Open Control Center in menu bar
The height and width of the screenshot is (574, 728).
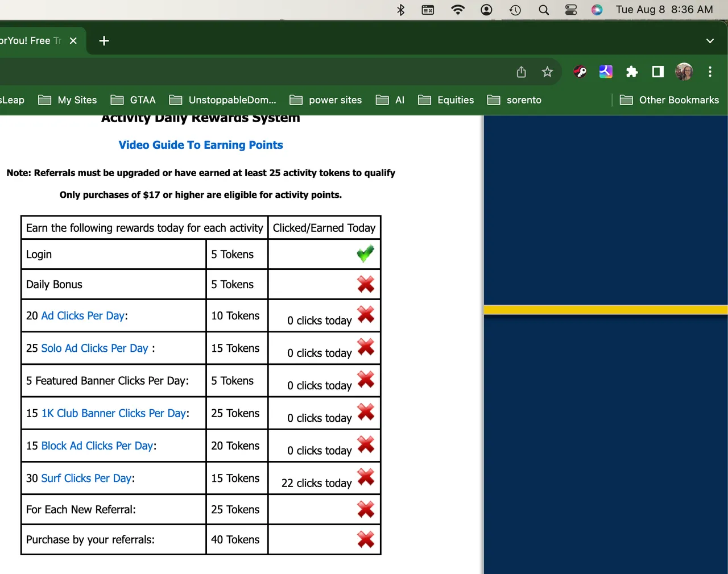[571, 10]
